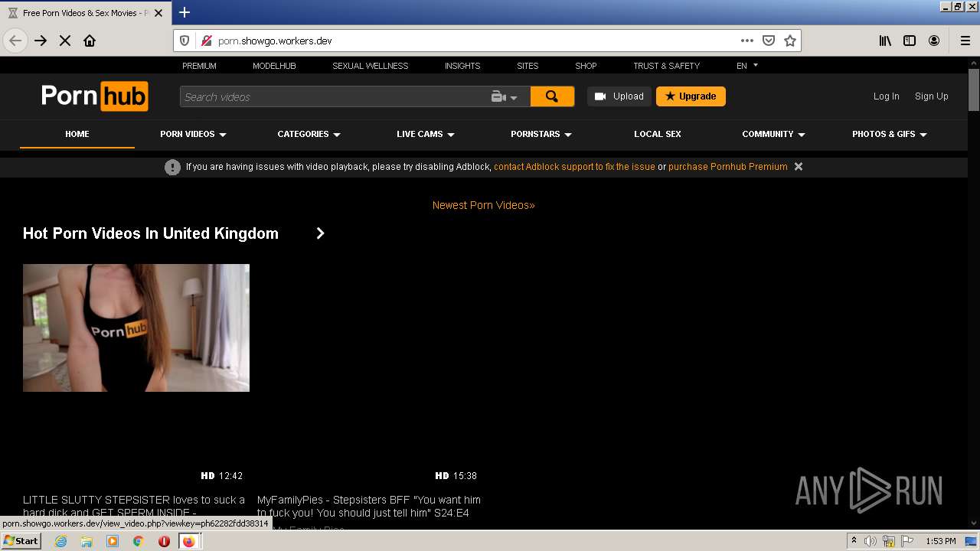Image resolution: width=980 pixels, height=551 pixels.
Task: Open the Local Sex nav item
Action: click(658, 134)
